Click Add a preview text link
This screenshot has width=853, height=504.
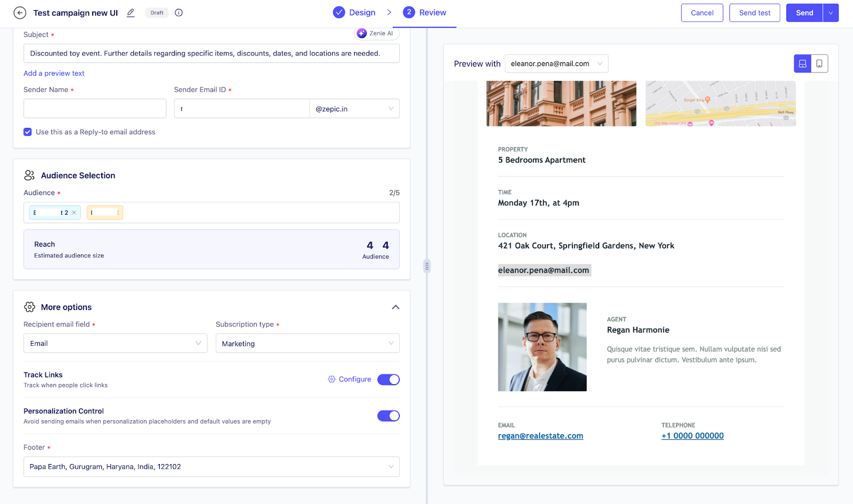point(54,74)
